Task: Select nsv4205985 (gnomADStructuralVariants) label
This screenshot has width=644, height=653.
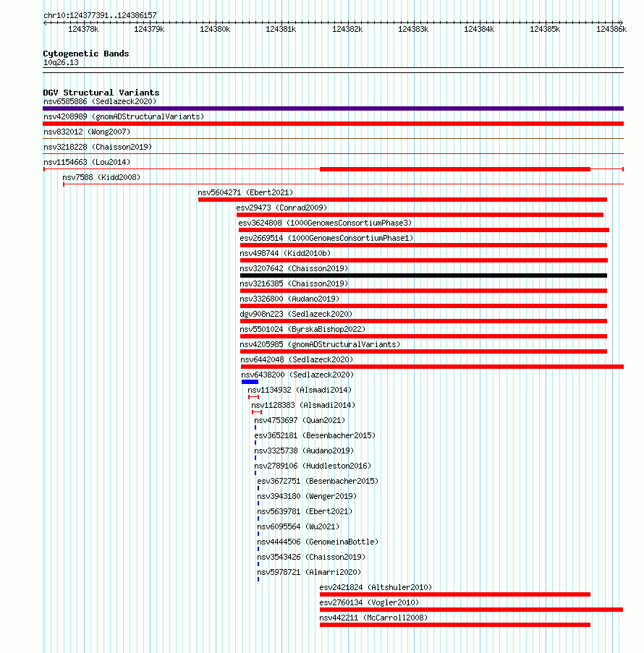Action: click(320, 344)
